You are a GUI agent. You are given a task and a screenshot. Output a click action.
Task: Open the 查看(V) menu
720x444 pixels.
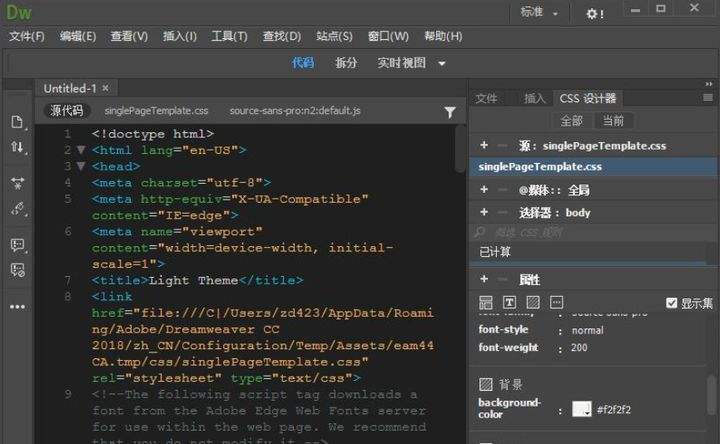129,36
